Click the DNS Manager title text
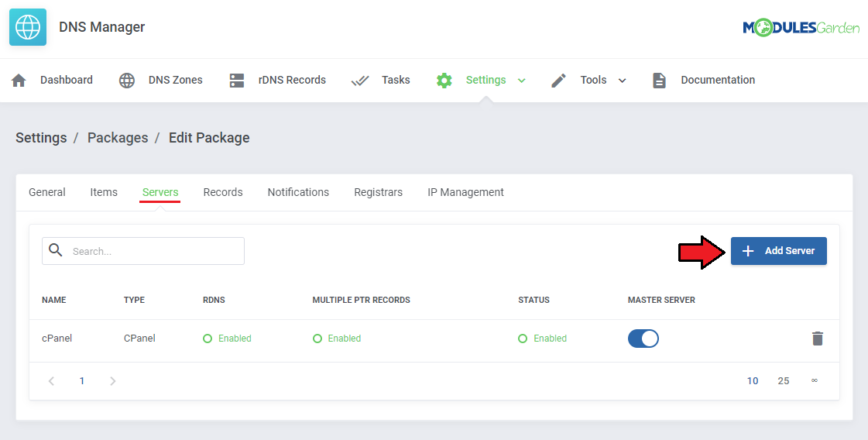 click(x=102, y=26)
